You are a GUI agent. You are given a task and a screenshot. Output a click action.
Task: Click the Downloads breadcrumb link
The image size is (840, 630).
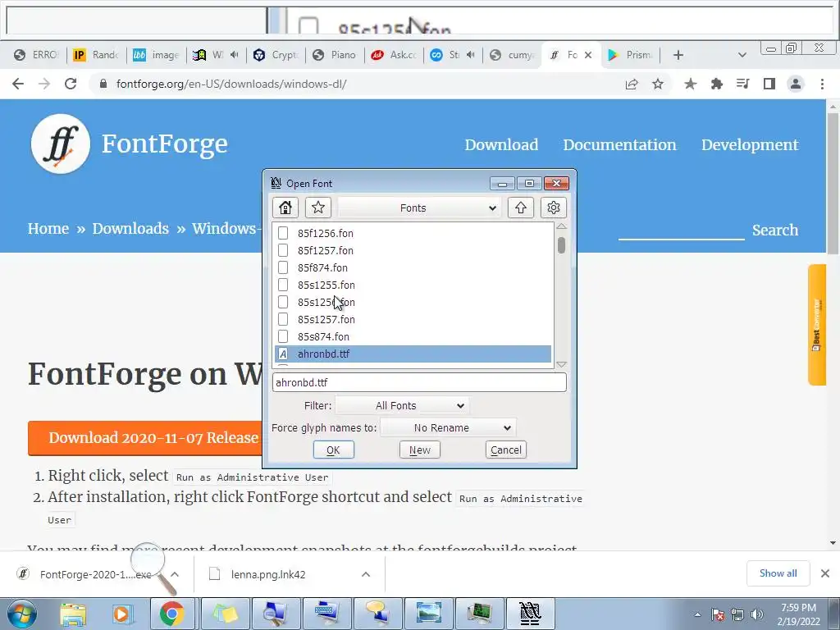(x=130, y=229)
